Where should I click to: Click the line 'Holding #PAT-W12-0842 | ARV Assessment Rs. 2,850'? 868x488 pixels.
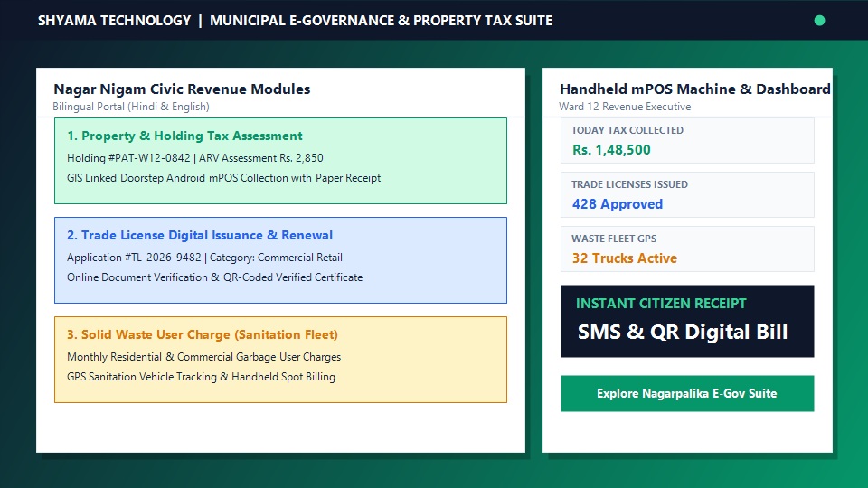click(195, 158)
